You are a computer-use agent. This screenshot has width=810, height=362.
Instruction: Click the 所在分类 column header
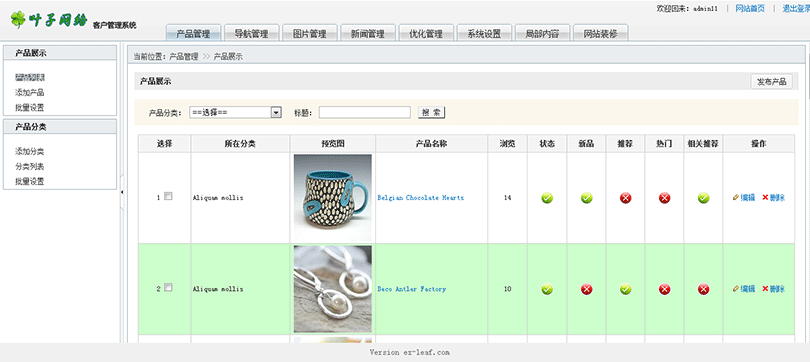[240, 144]
